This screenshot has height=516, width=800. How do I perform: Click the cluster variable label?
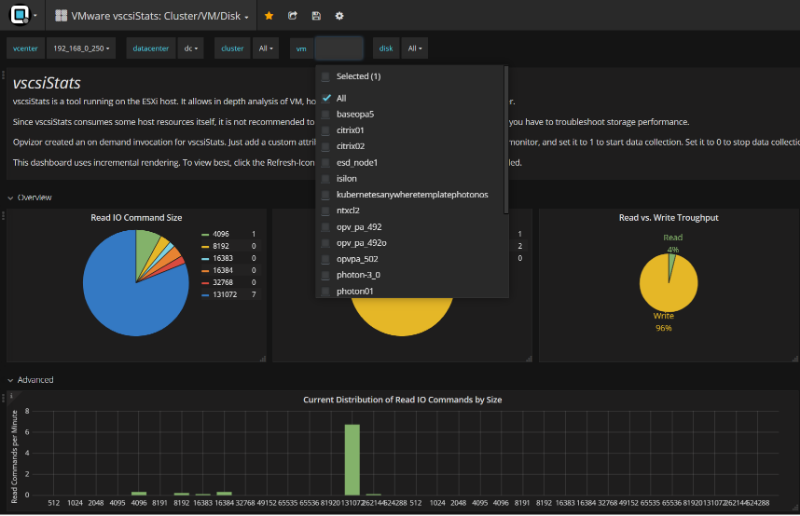pos(232,48)
